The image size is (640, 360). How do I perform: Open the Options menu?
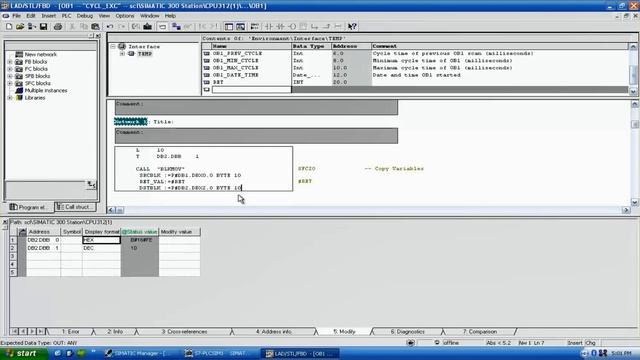pos(124,16)
